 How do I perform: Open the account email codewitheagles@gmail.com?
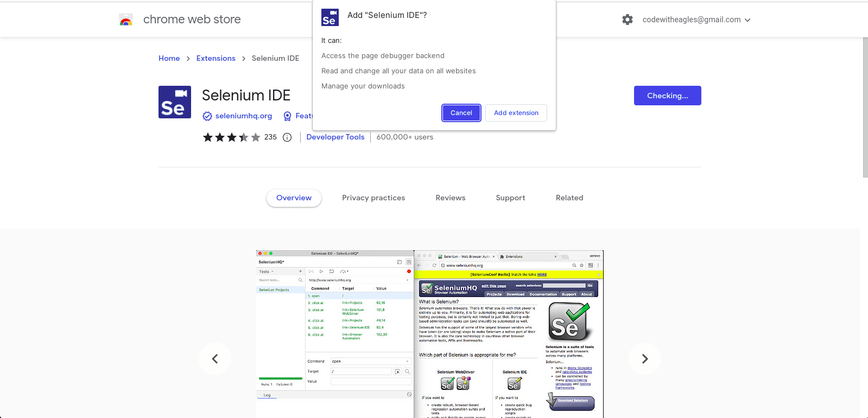click(x=692, y=20)
